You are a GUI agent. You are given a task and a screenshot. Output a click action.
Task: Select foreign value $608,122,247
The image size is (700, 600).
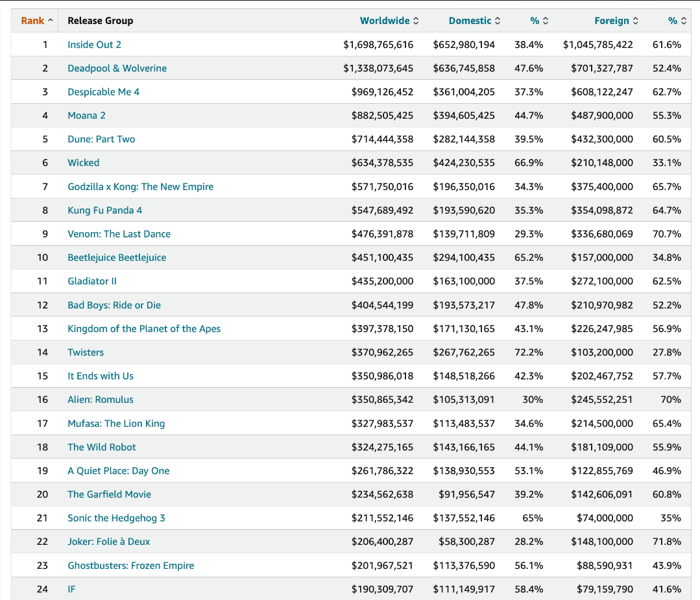(x=602, y=92)
